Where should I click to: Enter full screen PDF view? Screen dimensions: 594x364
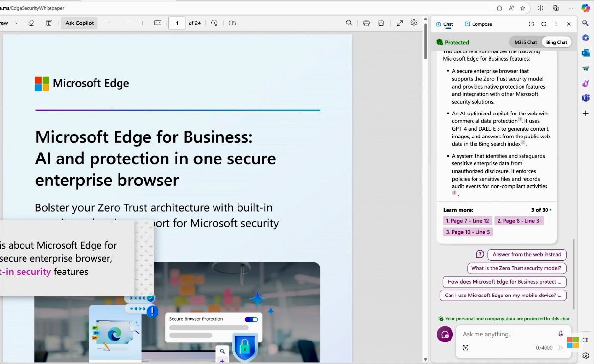400,23
